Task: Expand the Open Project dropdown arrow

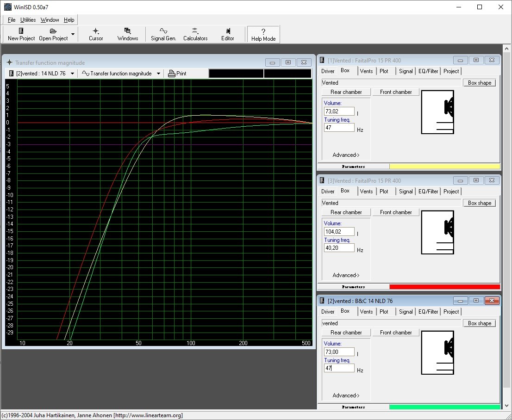Action: [x=73, y=35]
